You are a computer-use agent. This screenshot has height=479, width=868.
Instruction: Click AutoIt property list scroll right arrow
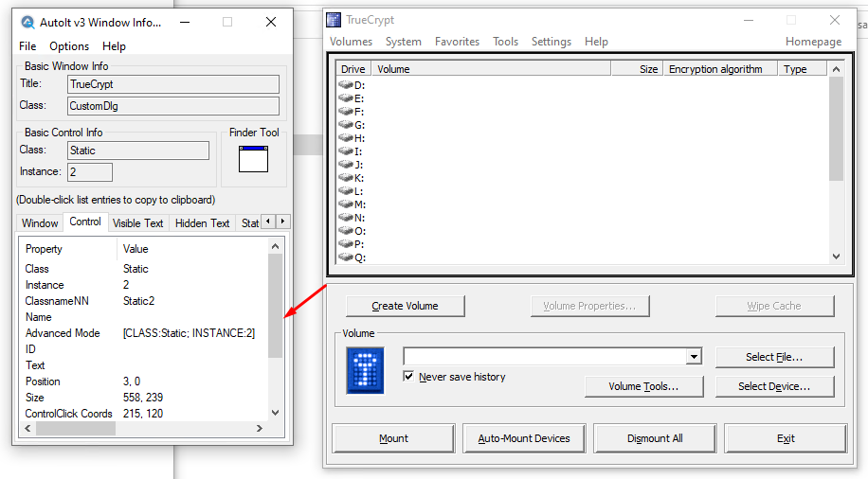[259, 428]
